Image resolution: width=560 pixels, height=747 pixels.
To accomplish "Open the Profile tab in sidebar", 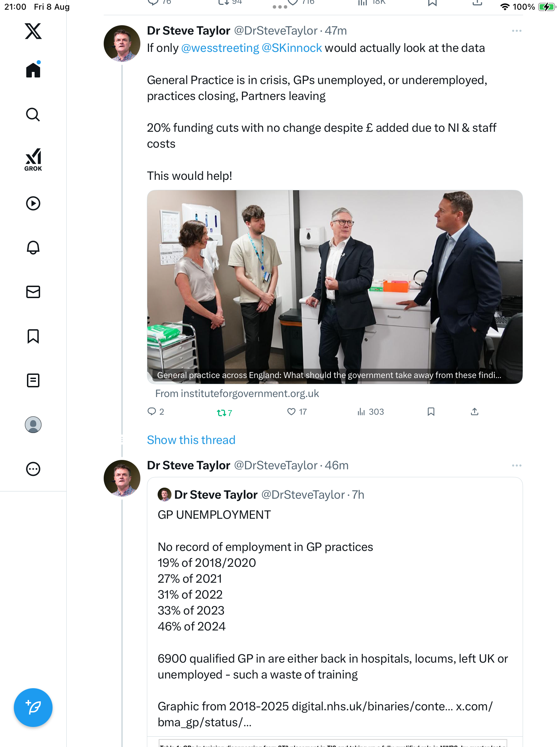I will [x=33, y=425].
